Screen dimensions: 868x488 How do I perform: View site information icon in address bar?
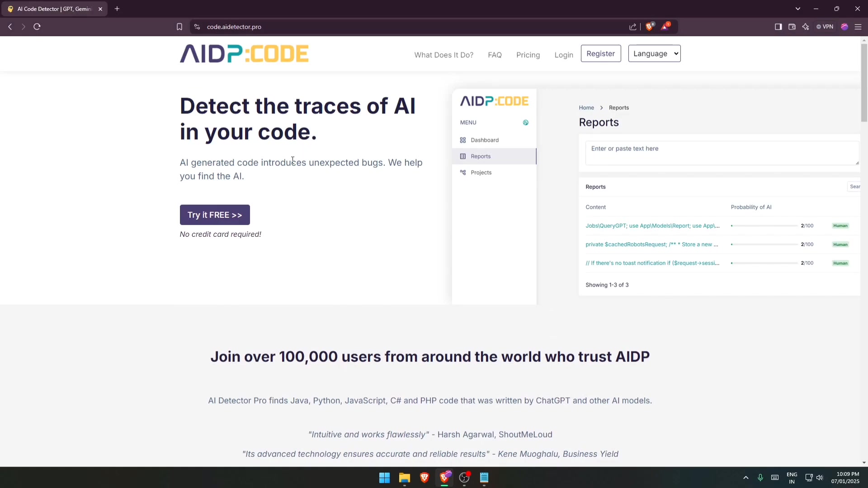point(197,27)
